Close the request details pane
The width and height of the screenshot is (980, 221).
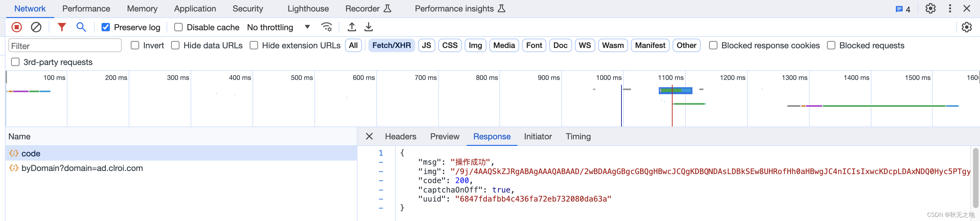click(369, 137)
